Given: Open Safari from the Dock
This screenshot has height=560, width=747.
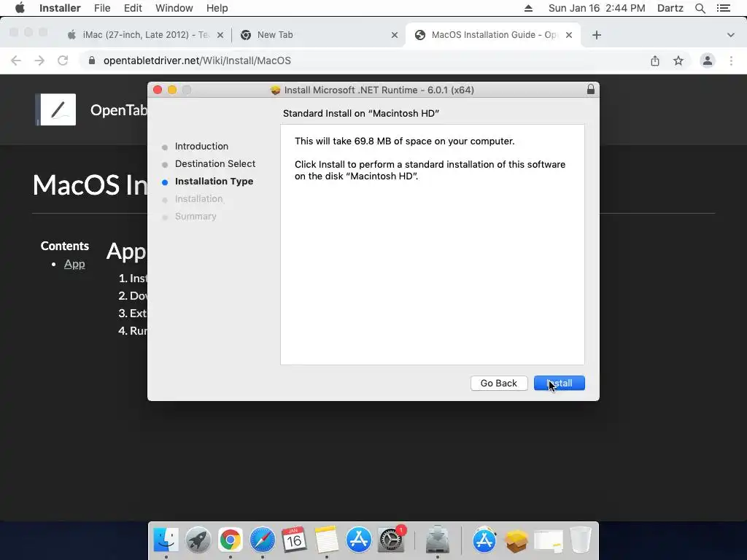Looking at the screenshot, I should [263, 540].
